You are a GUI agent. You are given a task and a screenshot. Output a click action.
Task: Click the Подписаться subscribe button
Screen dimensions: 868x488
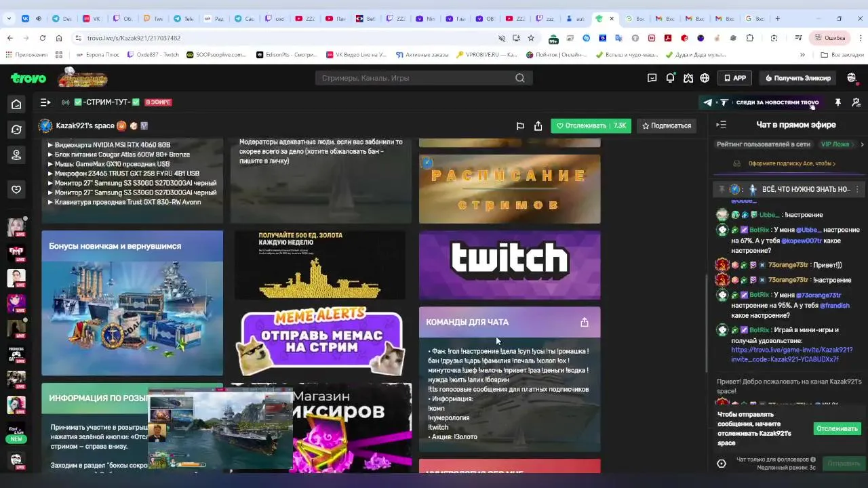click(x=667, y=125)
